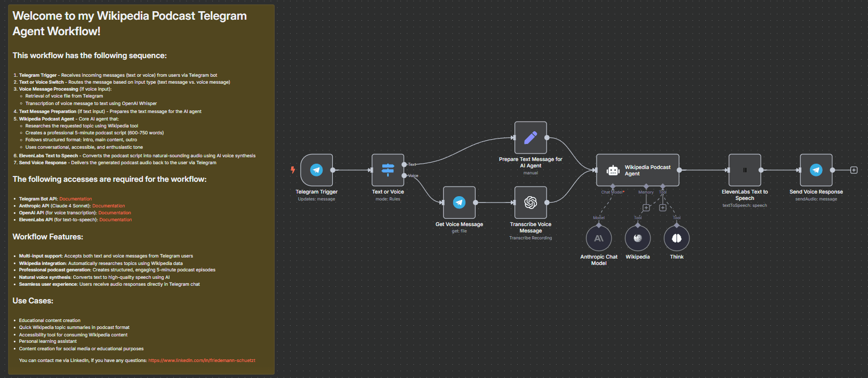
Task: Click the sticky note title 'Welcome to my Wikipedia Podcast Telegram Agent Workflow!'
Action: 130,23
